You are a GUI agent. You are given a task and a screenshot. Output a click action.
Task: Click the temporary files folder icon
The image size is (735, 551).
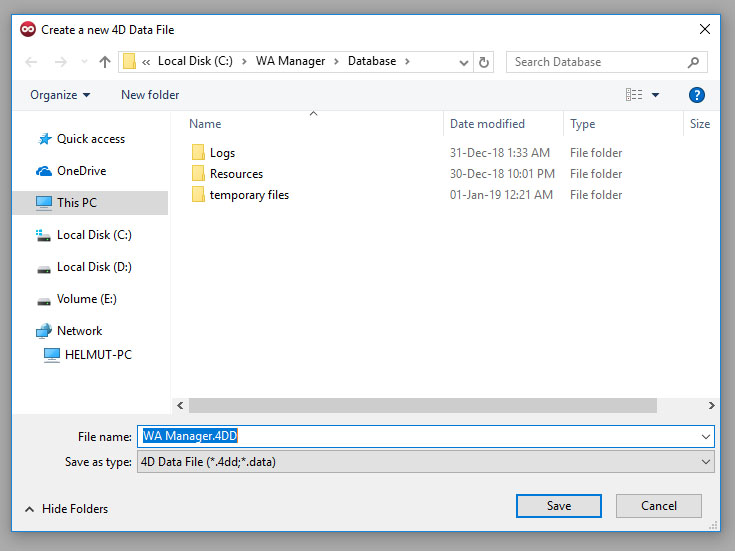click(198, 195)
